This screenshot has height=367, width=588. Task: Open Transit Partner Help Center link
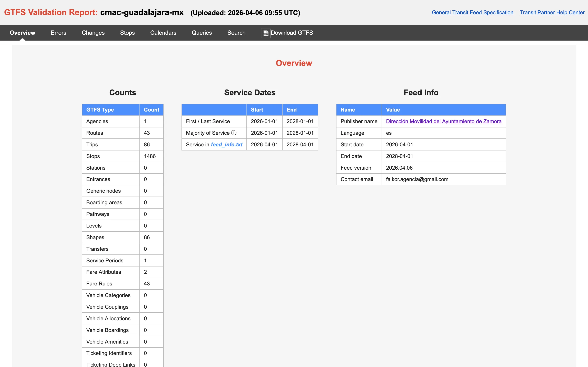pyautogui.click(x=552, y=12)
